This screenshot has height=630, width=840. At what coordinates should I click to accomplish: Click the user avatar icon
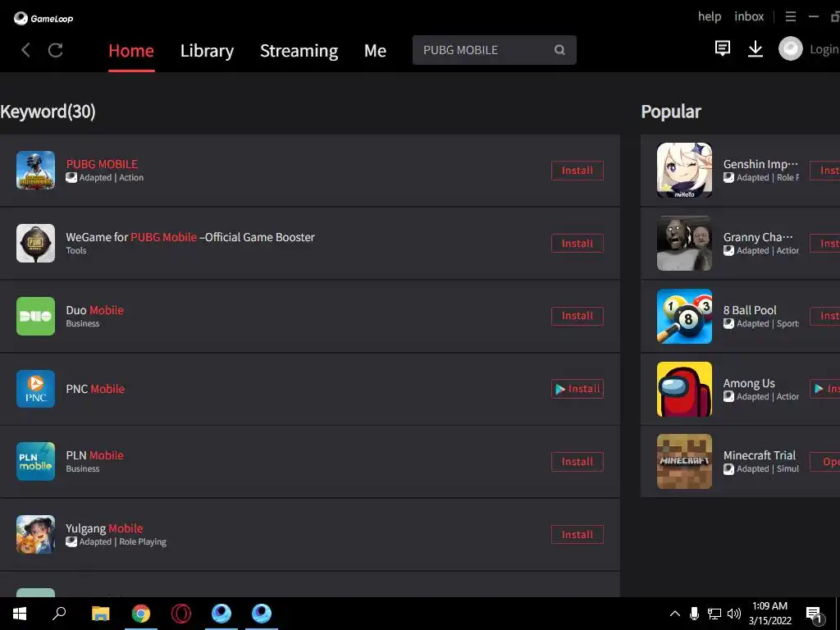(791, 48)
